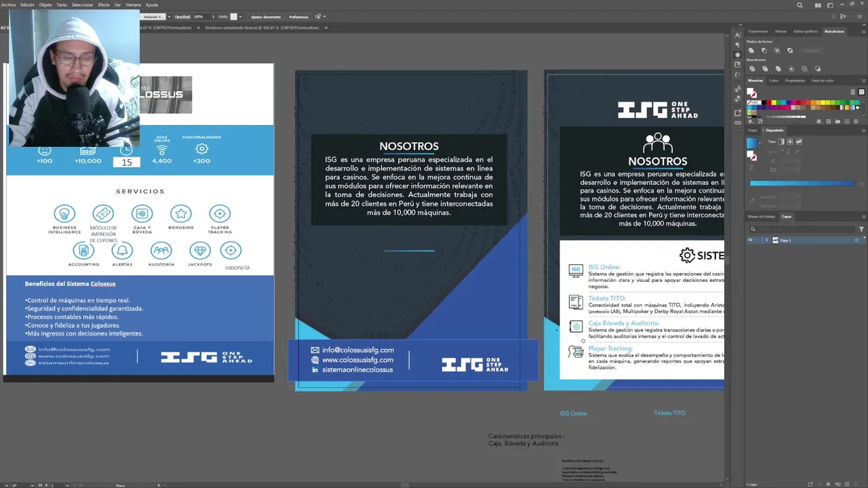868x488 pixels.
Task: Click the Unite shape mode icon
Action: [x=751, y=50]
